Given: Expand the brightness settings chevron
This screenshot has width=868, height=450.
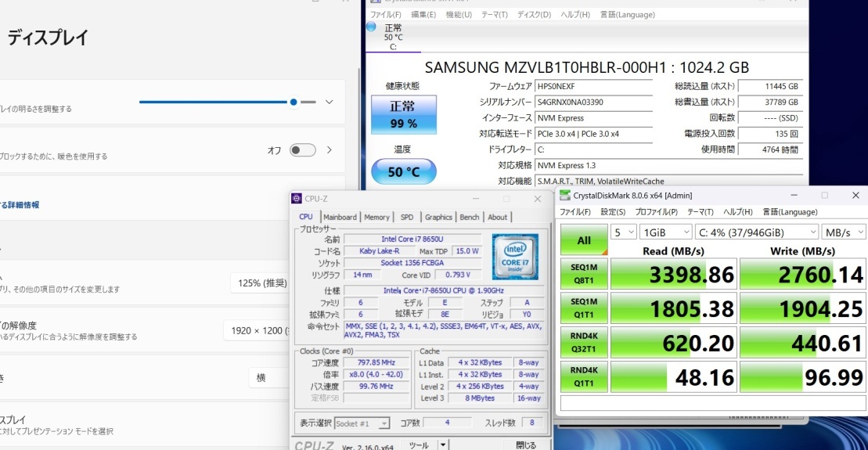Looking at the screenshot, I should [x=330, y=102].
